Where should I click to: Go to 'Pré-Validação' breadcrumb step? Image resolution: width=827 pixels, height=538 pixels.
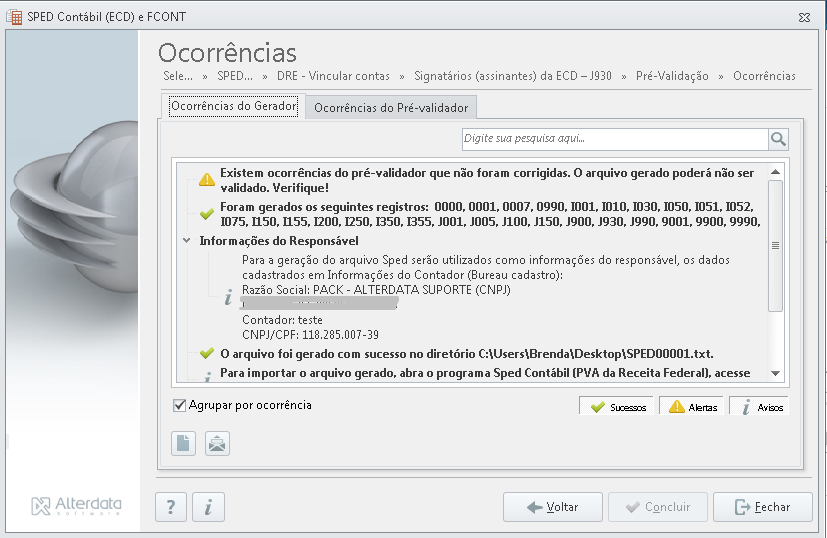pyautogui.click(x=672, y=76)
